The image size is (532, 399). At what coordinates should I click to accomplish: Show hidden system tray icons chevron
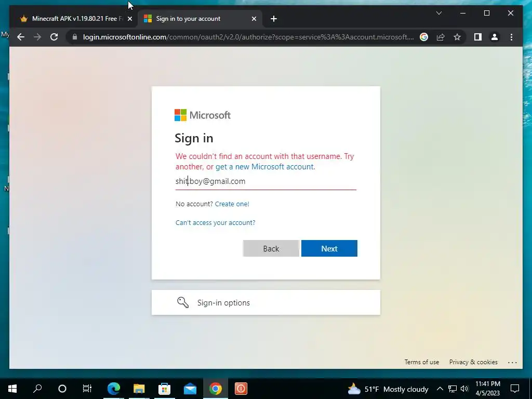pos(440,389)
